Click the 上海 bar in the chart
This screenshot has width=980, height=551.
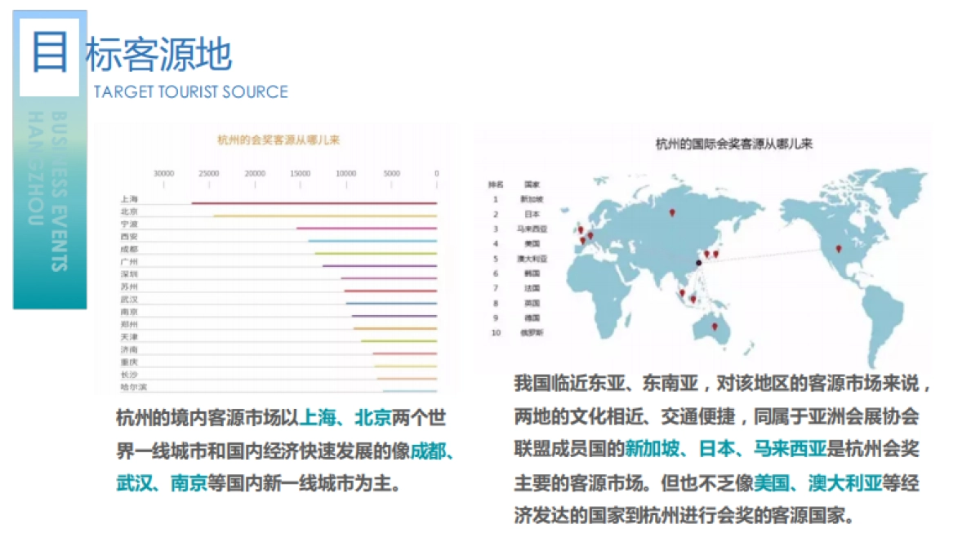coord(314,203)
